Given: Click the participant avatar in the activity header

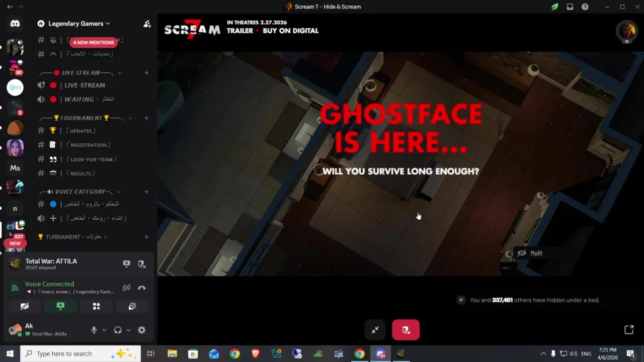Looking at the screenshot, I should [626, 31].
